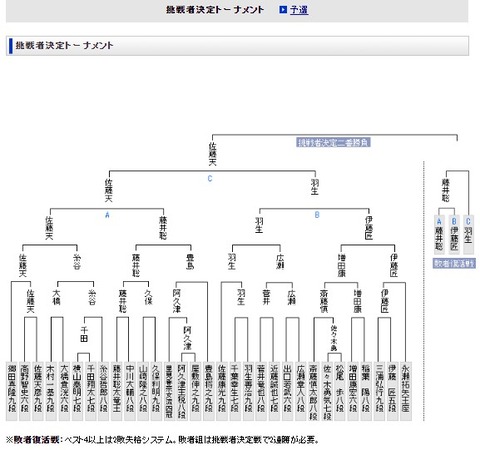Viewport: 480px width, 450px height.
Task: Click 斎藤慎 winner name in the bracket
Action: point(324,301)
